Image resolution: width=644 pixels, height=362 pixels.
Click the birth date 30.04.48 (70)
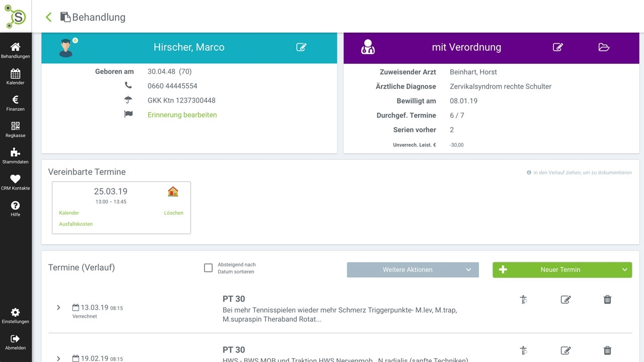click(x=170, y=71)
